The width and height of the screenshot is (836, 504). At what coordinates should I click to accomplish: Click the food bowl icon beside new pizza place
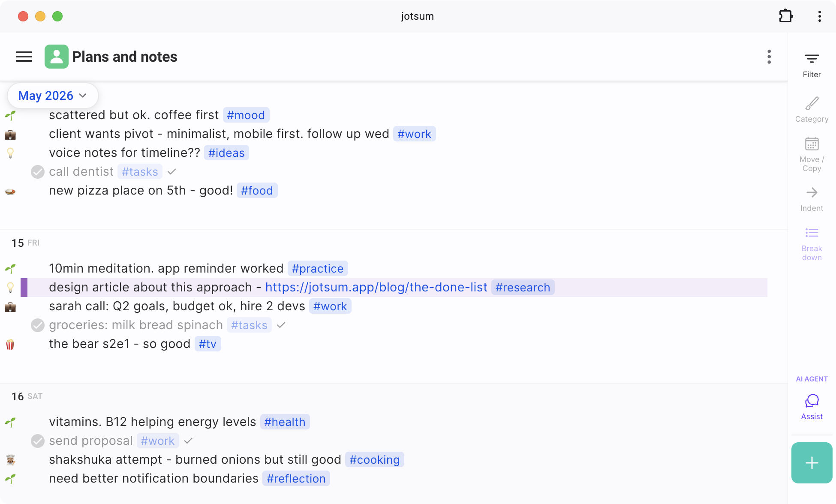pos(10,191)
